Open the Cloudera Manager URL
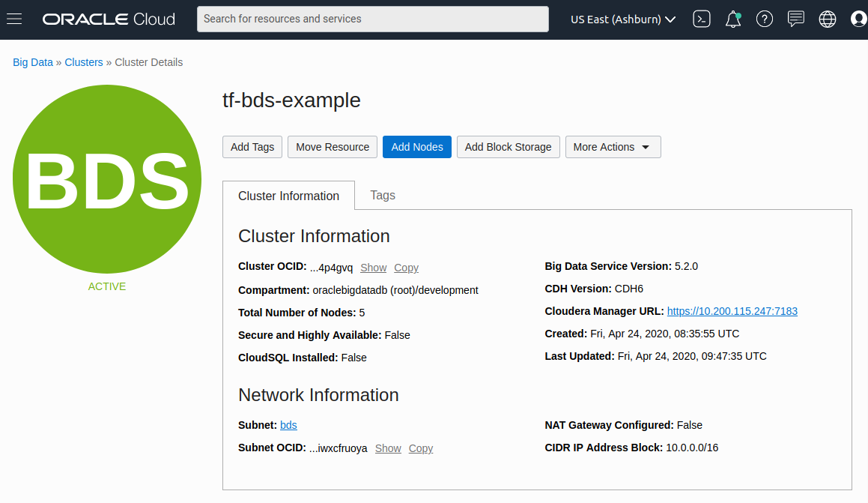 [732, 310]
